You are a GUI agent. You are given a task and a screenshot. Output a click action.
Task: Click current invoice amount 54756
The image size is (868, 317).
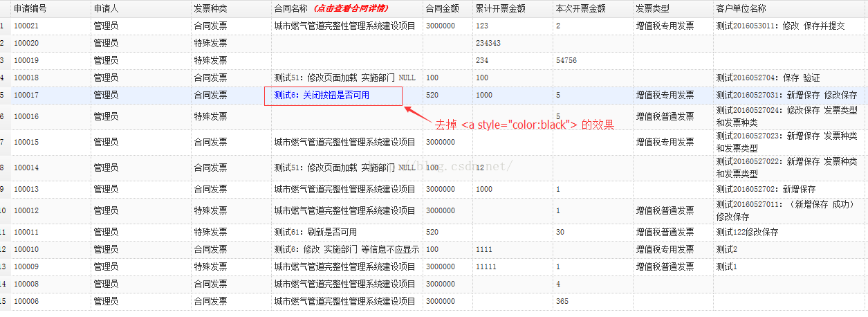coord(566,60)
